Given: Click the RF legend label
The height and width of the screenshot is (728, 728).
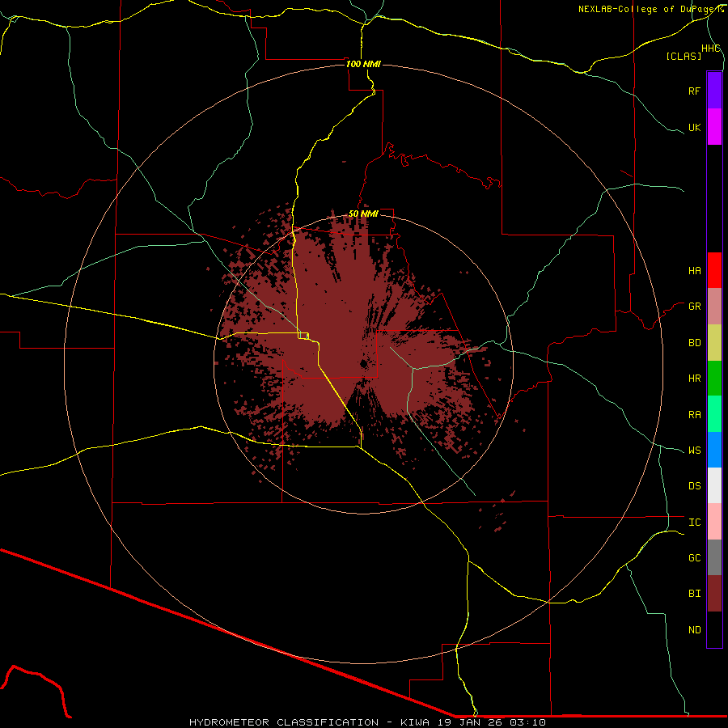Looking at the screenshot, I should [x=694, y=91].
